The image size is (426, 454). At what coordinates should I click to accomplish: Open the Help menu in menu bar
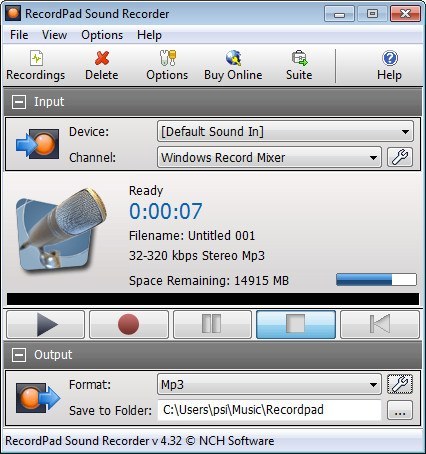click(149, 35)
